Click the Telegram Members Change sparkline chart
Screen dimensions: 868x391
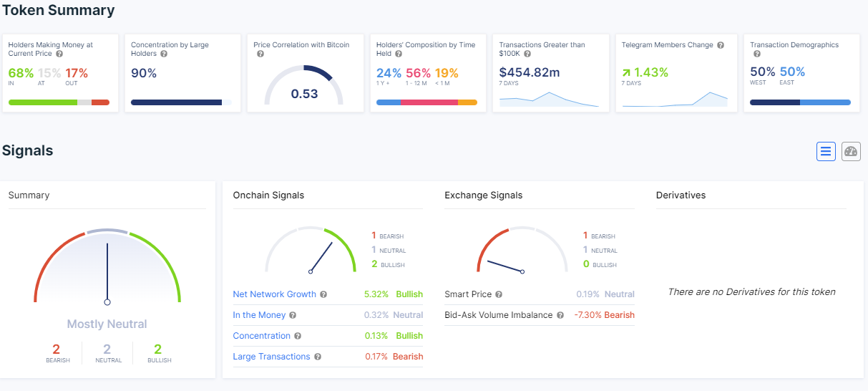(675, 99)
